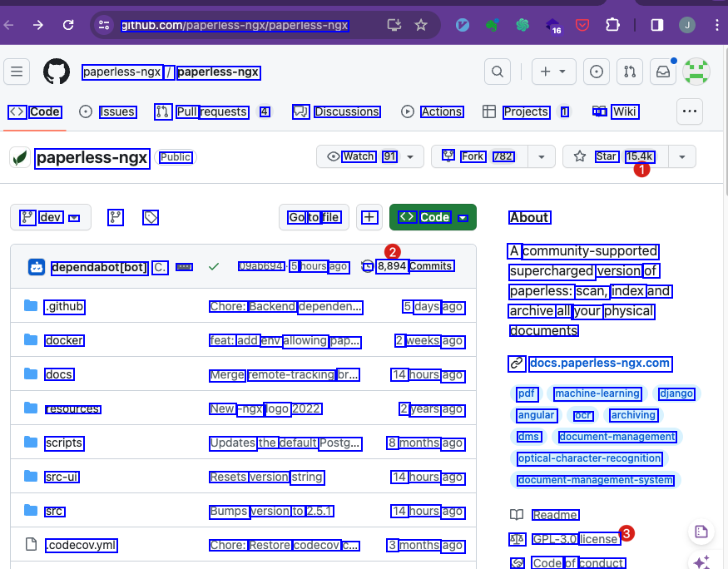The width and height of the screenshot is (728, 569).
Task: Click the GitHub logo home icon
Action: [x=57, y=72]
